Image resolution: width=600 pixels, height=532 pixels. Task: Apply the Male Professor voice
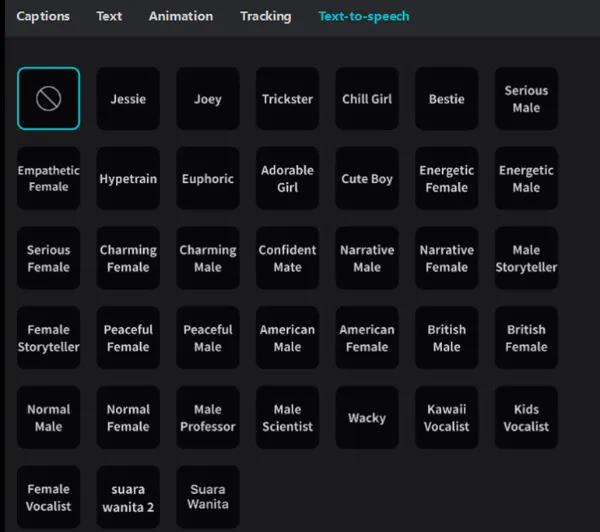pyautogui.click(x=208, y=417)
